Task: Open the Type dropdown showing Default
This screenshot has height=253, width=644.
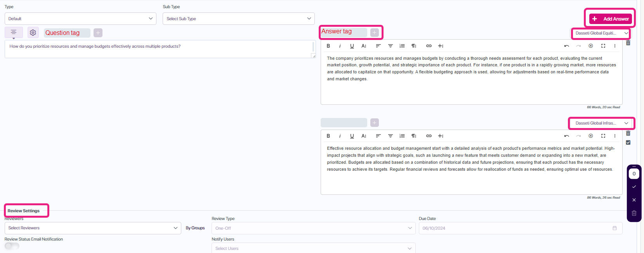Action: (x=80, y=19)
